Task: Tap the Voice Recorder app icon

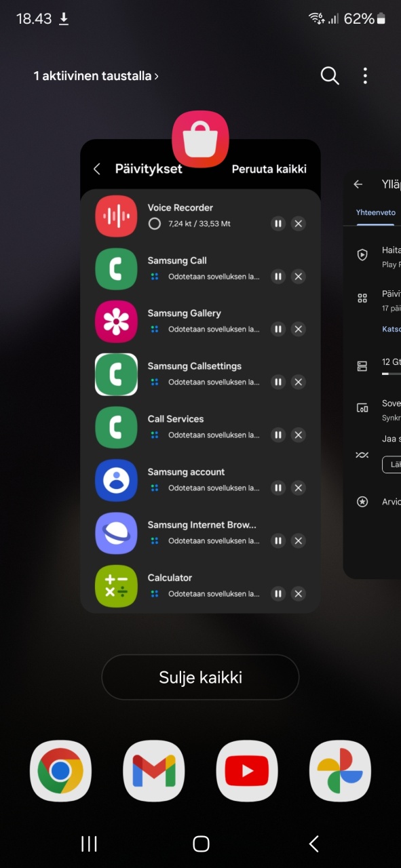Action: coord(116,216)
